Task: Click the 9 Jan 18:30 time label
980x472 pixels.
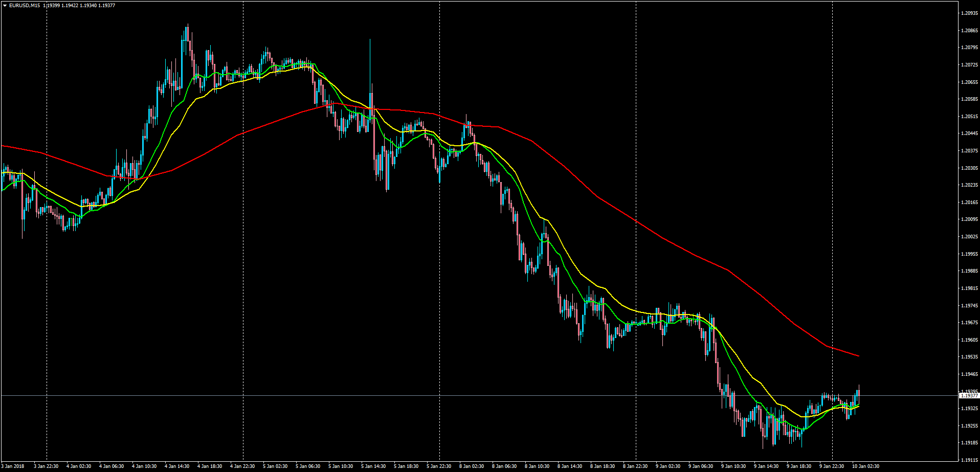Action: click(799, 466)
